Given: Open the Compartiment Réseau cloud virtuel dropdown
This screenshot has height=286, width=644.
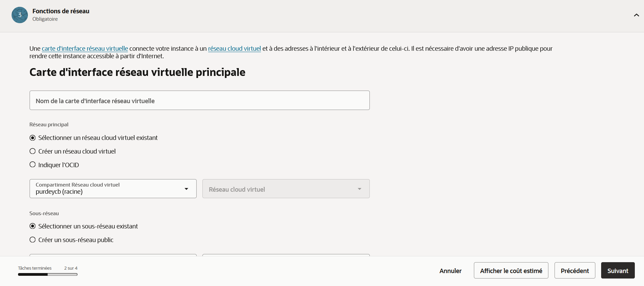Looking at the screenshot, I should point(113,189).
